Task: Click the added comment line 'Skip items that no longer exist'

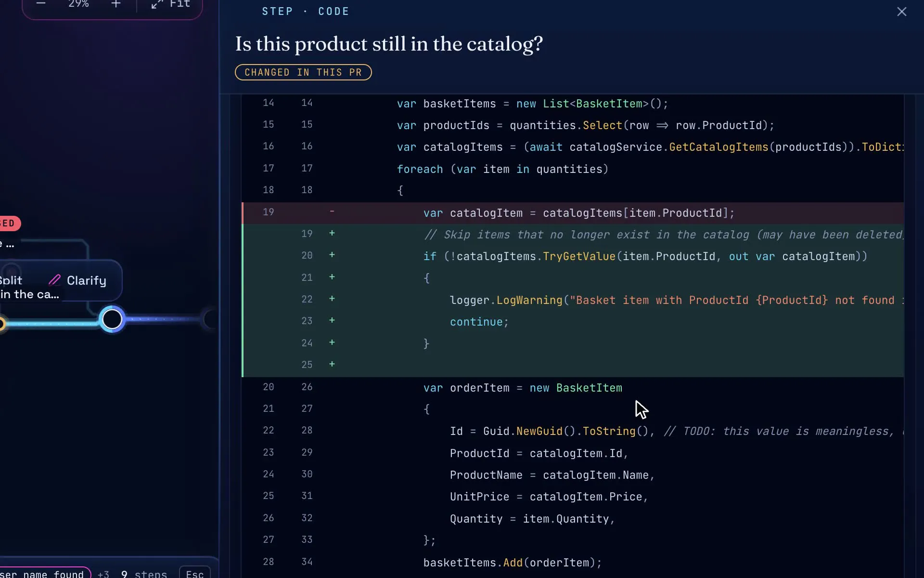Action: (x=573, y=235)
